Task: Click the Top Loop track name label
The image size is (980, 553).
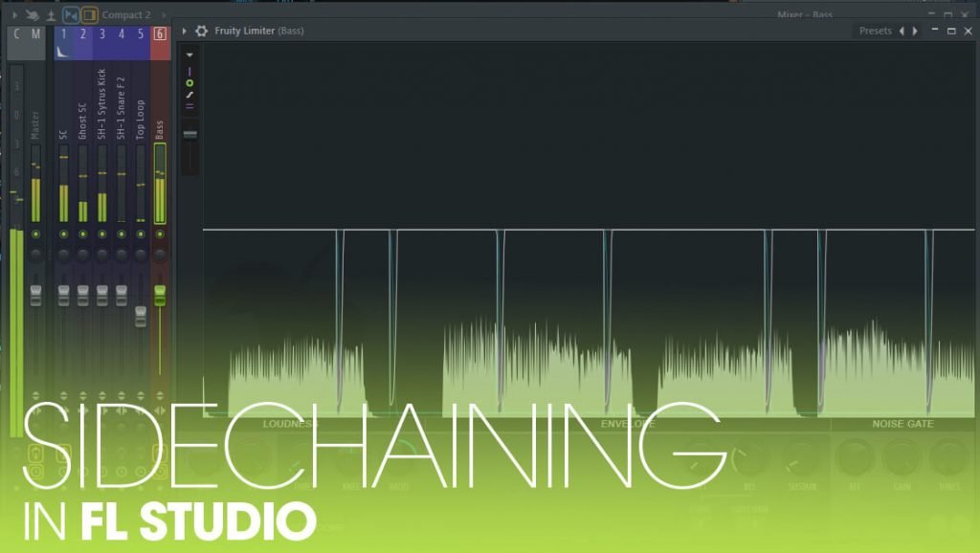Action: pyautogui.click(x=141, y=120)
